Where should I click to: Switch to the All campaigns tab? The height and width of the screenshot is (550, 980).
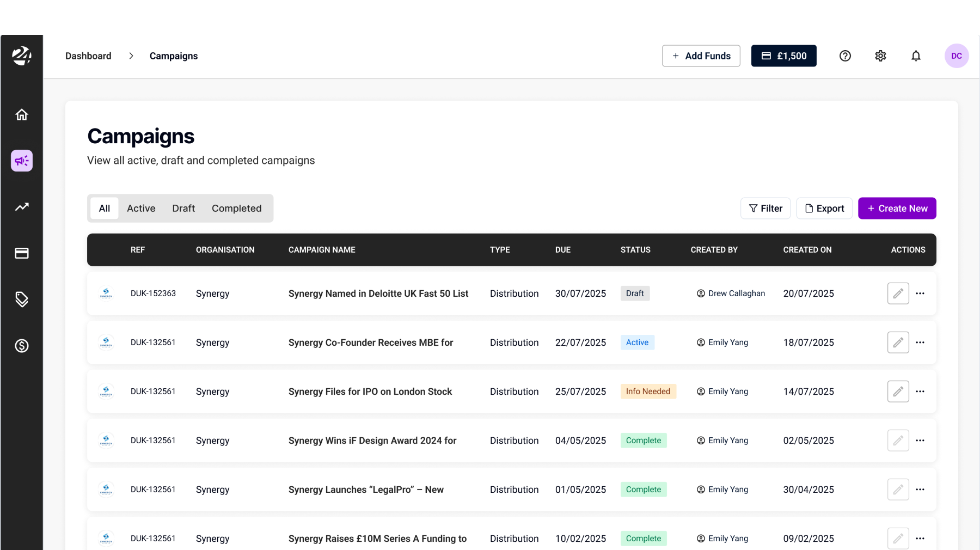coord(104,208)
